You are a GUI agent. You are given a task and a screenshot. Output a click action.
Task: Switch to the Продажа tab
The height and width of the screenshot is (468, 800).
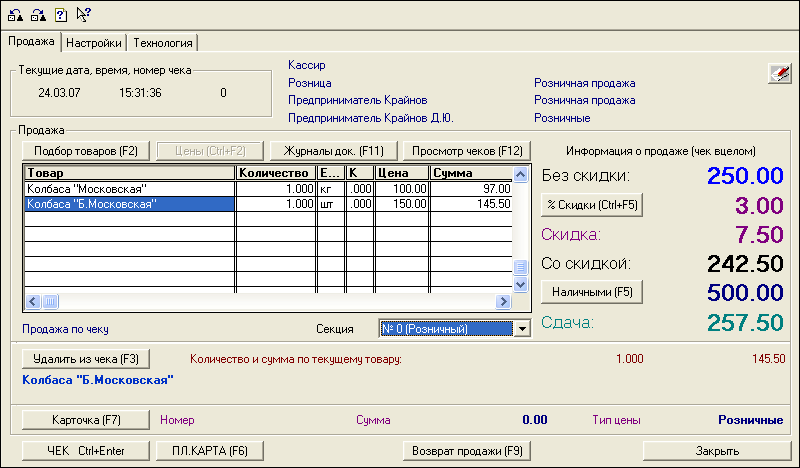31,41
